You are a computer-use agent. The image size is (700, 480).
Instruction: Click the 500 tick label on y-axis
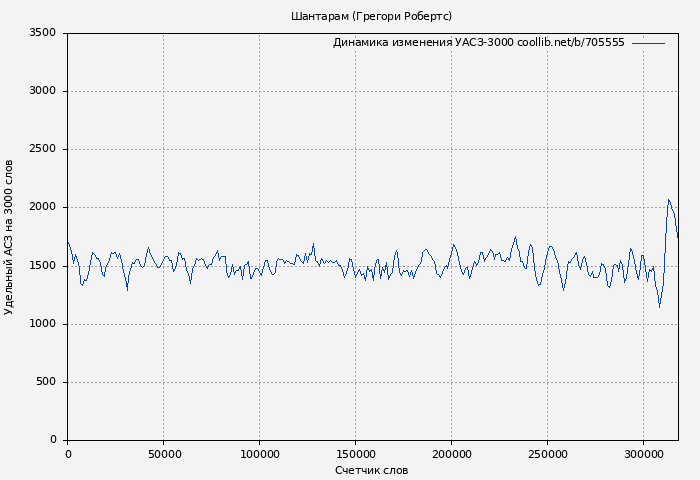46,382
